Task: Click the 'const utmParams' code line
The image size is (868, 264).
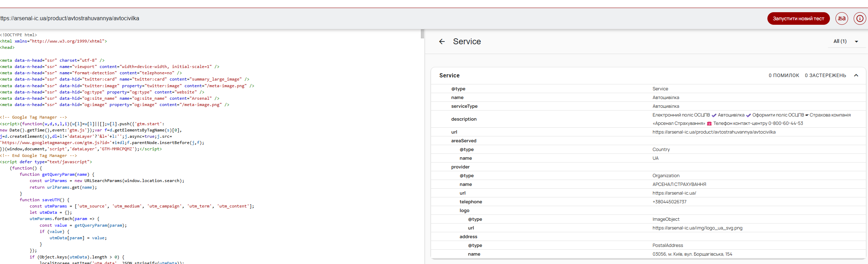Action: tap(142, 206)
